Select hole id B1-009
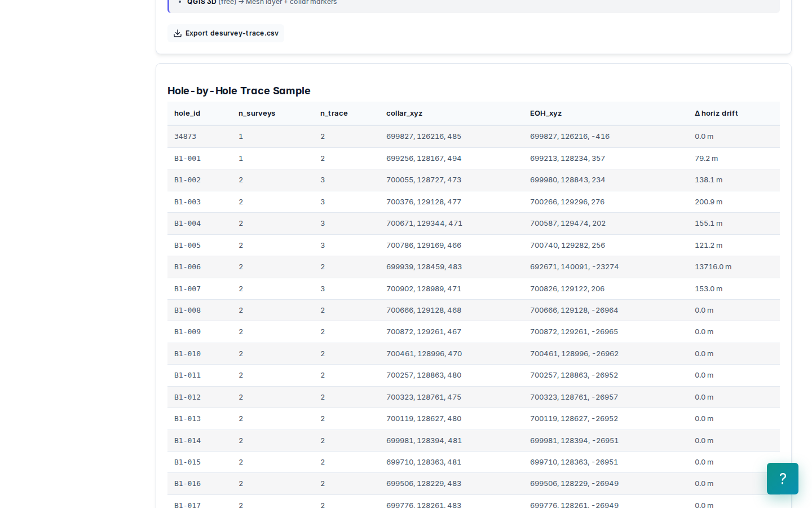 (187, 332)
